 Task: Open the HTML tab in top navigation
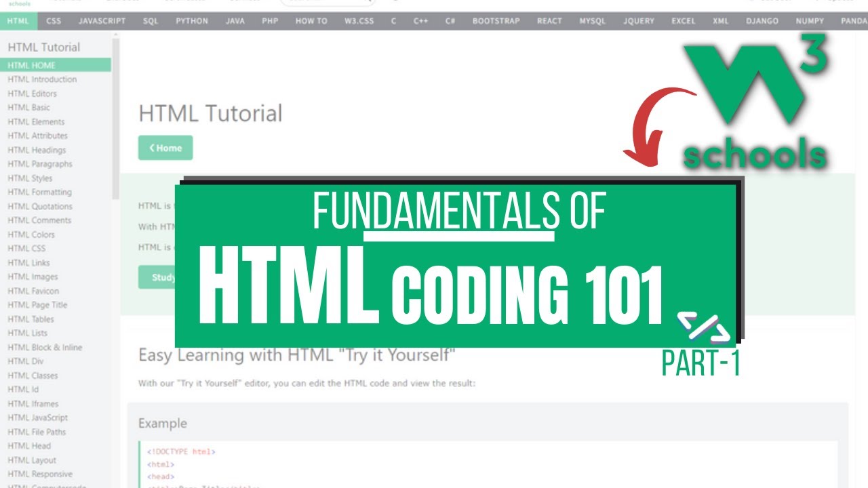(18, 21)
